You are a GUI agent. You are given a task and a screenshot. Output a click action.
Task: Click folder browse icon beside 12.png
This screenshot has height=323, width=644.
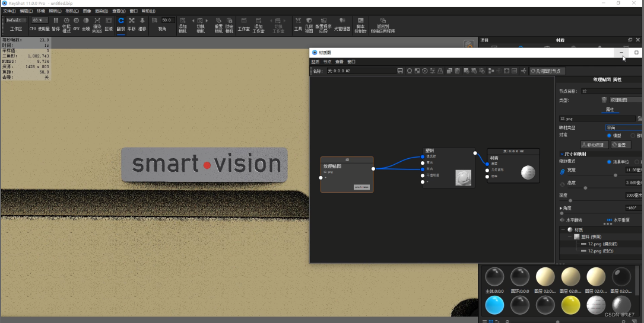tap(640, 119)
